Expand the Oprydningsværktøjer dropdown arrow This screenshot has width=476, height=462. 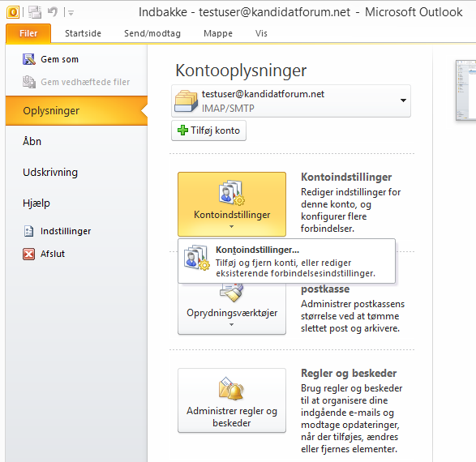coord(232,324)
